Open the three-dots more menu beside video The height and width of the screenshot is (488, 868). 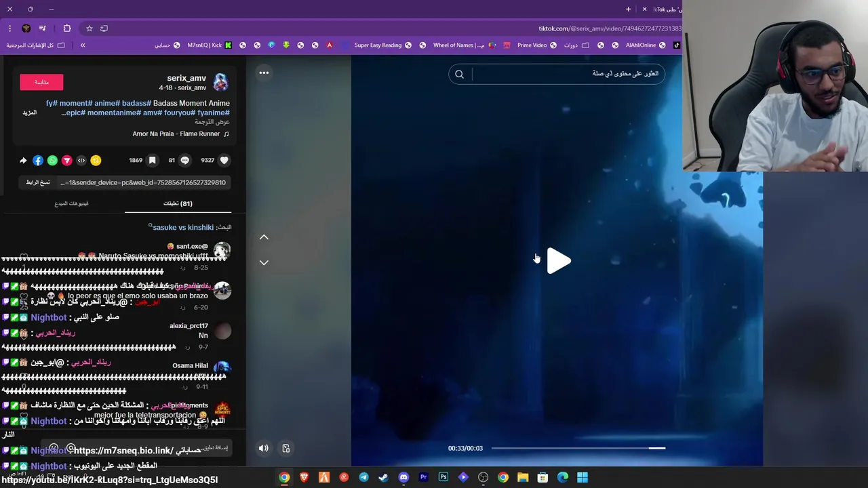pyautogui.click(x=264, y=73)
